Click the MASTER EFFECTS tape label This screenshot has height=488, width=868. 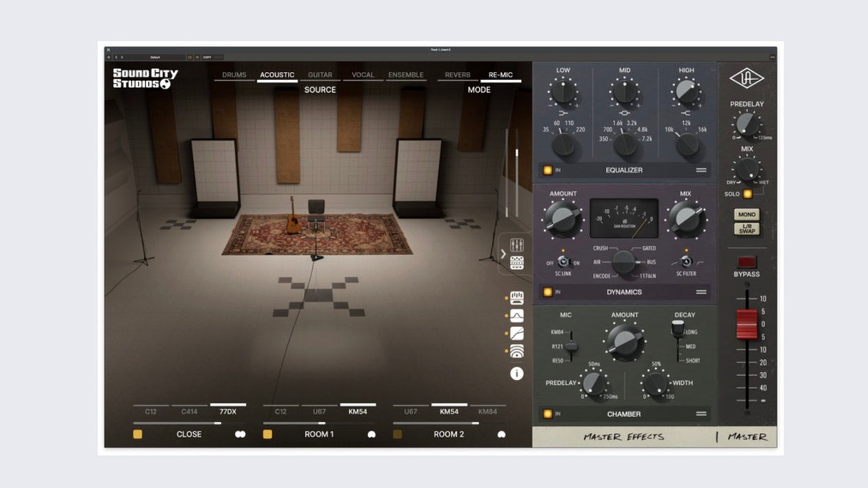coord(624,437)
